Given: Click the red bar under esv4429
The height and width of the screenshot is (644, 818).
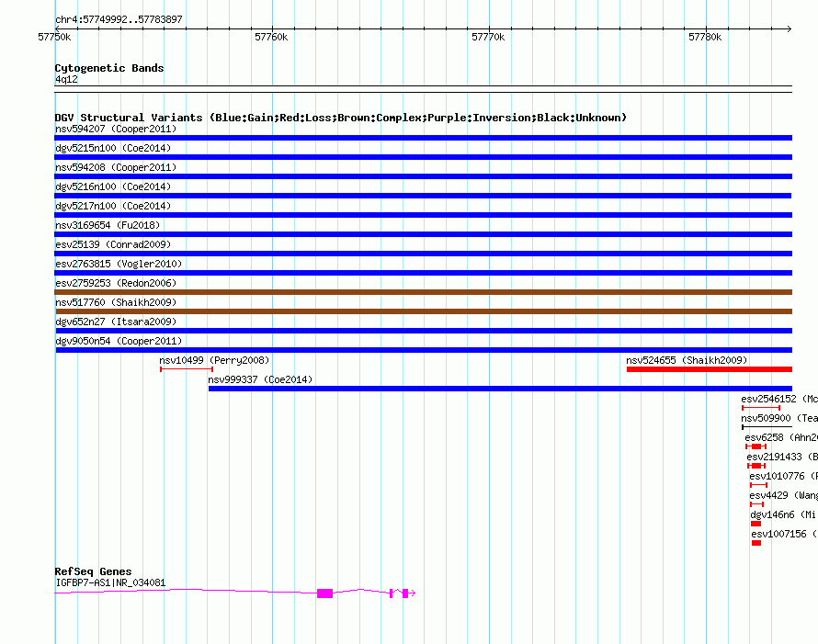Looking at the screenshot, I should click(x=757, y=504).
